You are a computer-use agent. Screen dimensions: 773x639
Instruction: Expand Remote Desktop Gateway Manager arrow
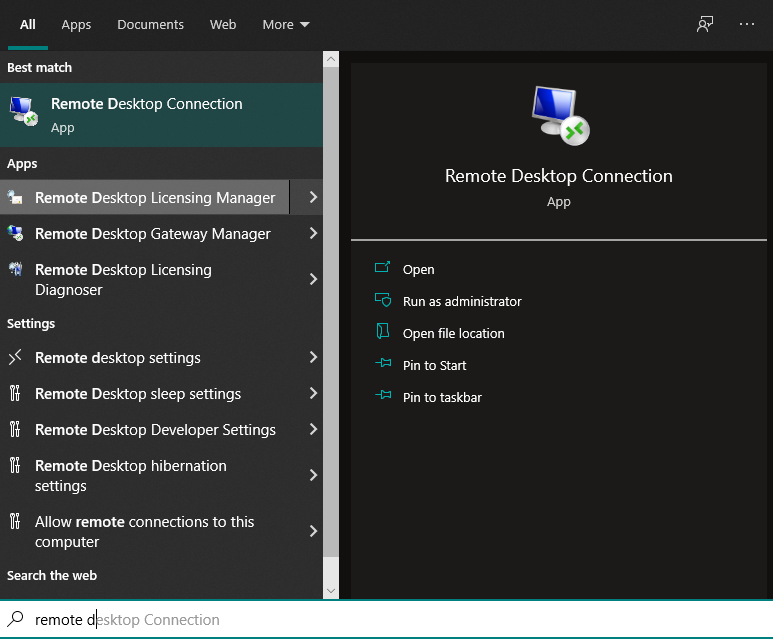(313, 233)
